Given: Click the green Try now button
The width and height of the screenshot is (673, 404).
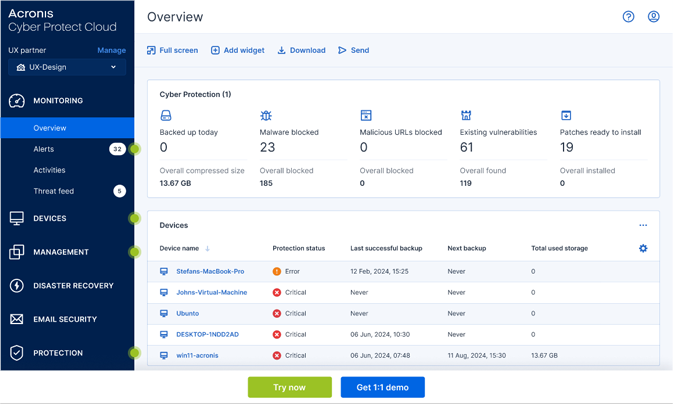Looking at the screenshot, I should click(x=290, y=387).
